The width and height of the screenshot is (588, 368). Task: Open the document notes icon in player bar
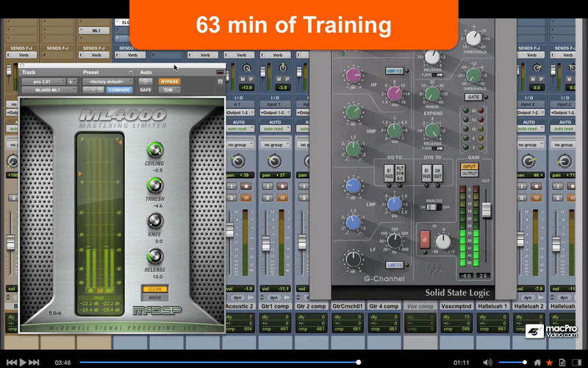(562, 362)
